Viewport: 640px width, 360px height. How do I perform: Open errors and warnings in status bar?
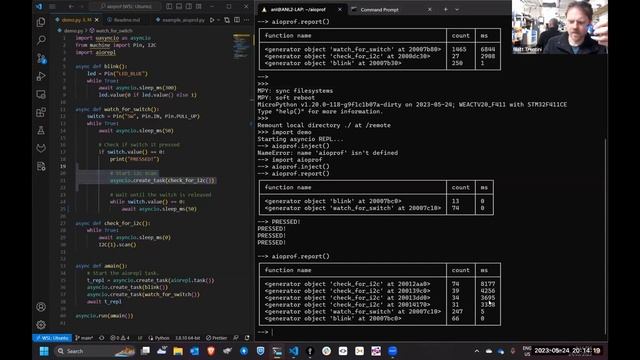click(x=120, y=338)
